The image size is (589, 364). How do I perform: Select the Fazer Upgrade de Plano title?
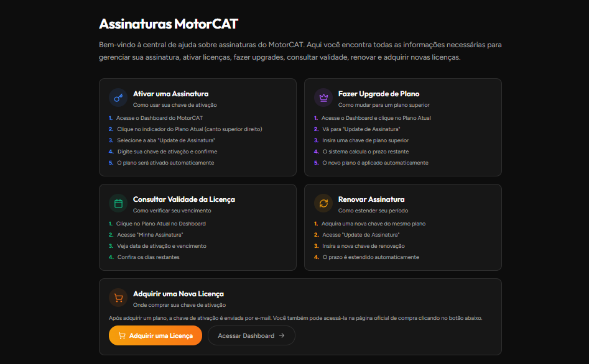point(379,94)
